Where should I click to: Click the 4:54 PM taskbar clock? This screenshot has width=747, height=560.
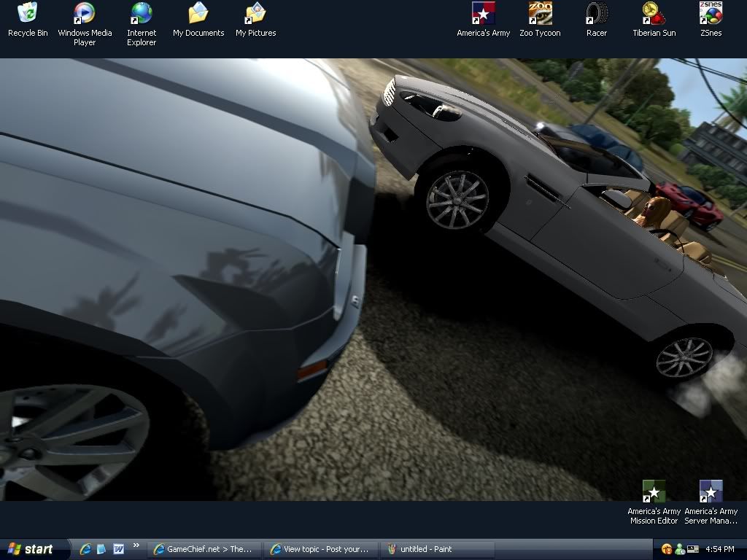tap(720, 549)
